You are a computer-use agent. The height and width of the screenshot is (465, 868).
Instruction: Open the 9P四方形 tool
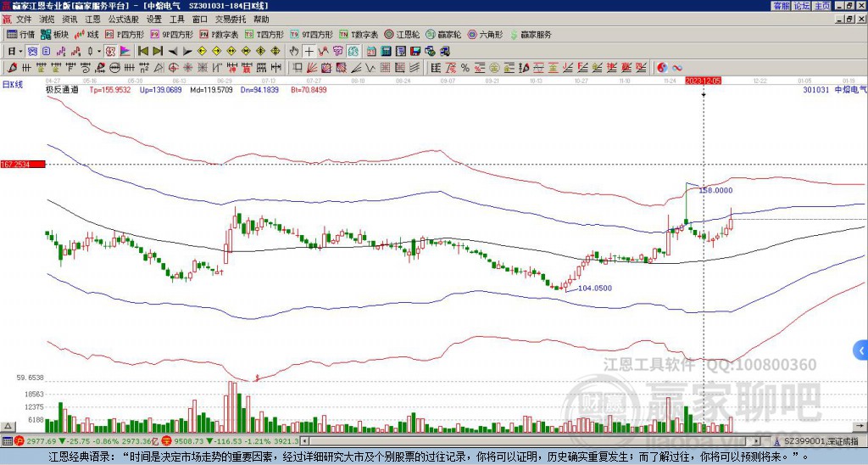(x=172, y=34)
